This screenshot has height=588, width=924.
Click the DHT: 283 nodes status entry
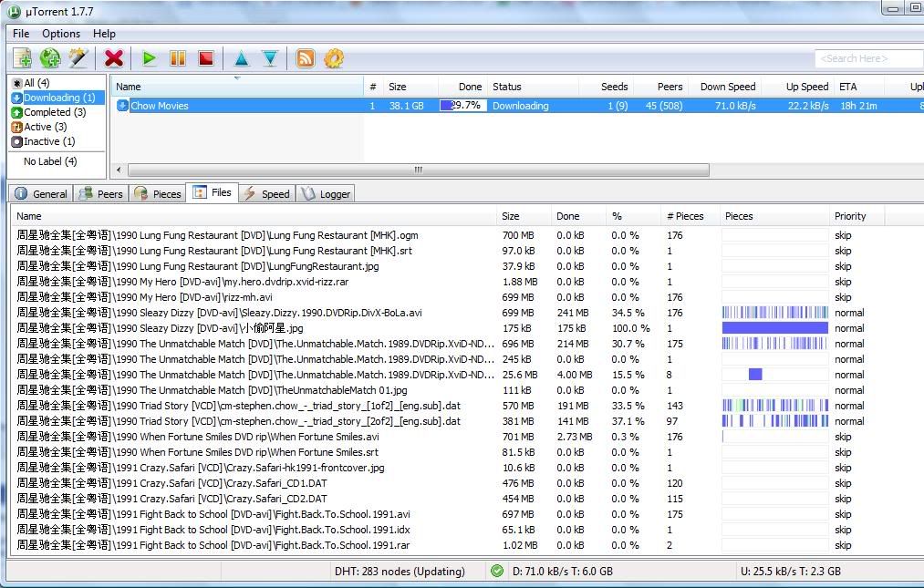pyautogui.click(x=400, y=571)
